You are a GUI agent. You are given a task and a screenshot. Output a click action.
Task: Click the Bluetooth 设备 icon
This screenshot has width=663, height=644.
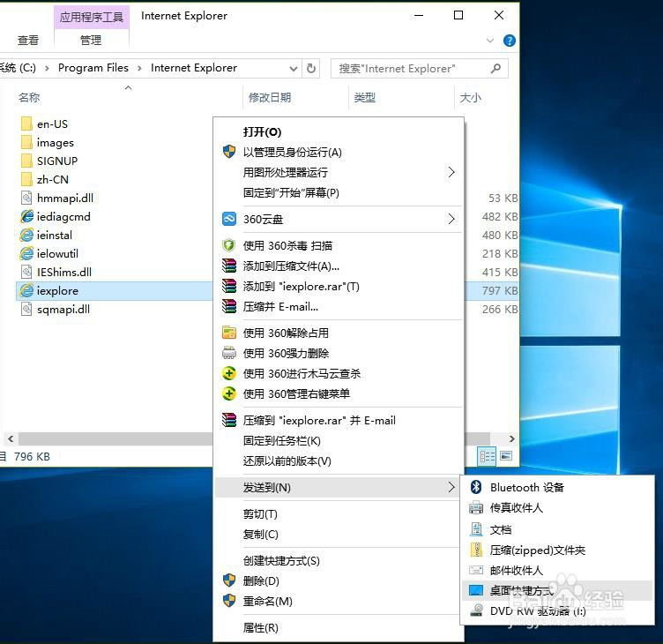tap(476, 487)
